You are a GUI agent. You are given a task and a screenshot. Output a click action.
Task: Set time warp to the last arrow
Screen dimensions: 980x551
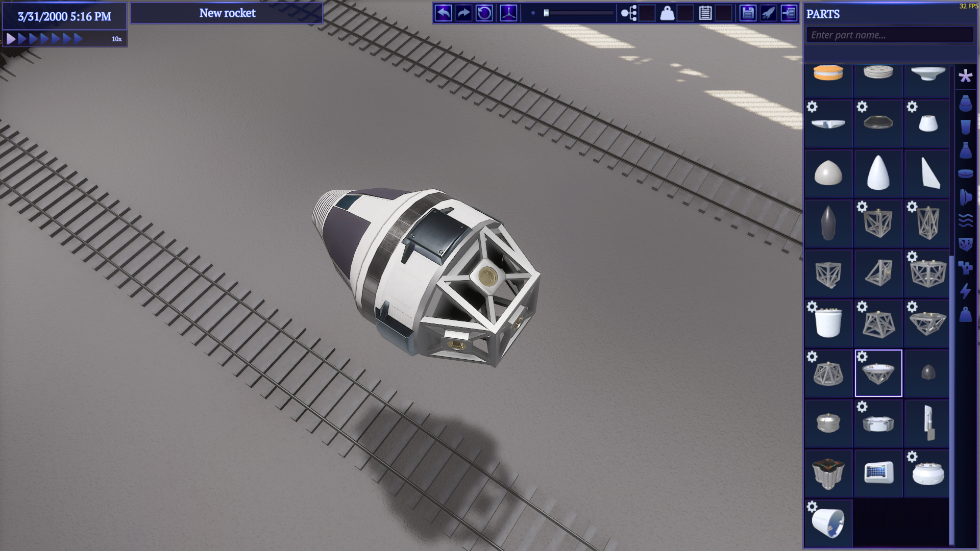click(78, 39)
